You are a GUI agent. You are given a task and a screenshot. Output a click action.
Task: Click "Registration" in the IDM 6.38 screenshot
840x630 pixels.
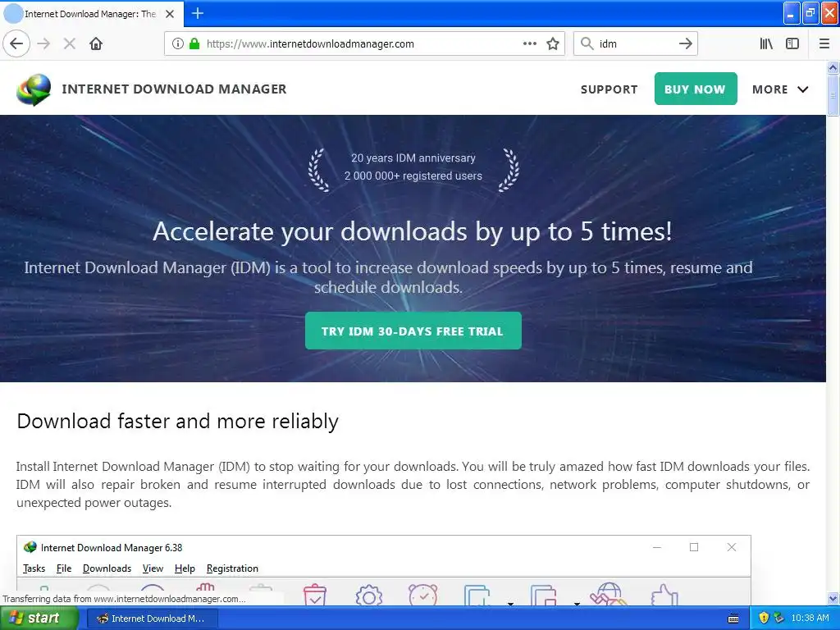click(232, 568)
